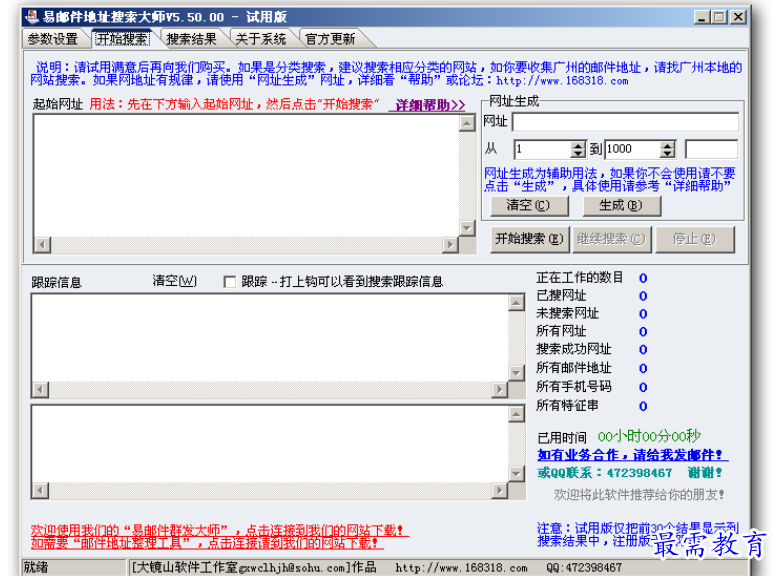This screenshot has height=576, width=775.
Task: Click the 正在工作的数目 label
Action: point(580,277)
